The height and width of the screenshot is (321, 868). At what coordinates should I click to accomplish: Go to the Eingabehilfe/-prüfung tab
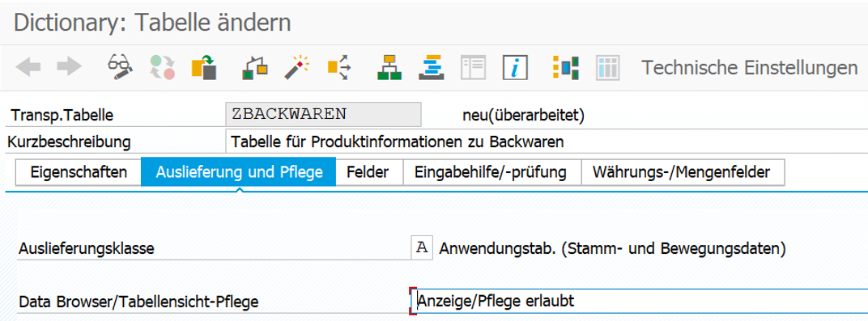click(492, 172)
